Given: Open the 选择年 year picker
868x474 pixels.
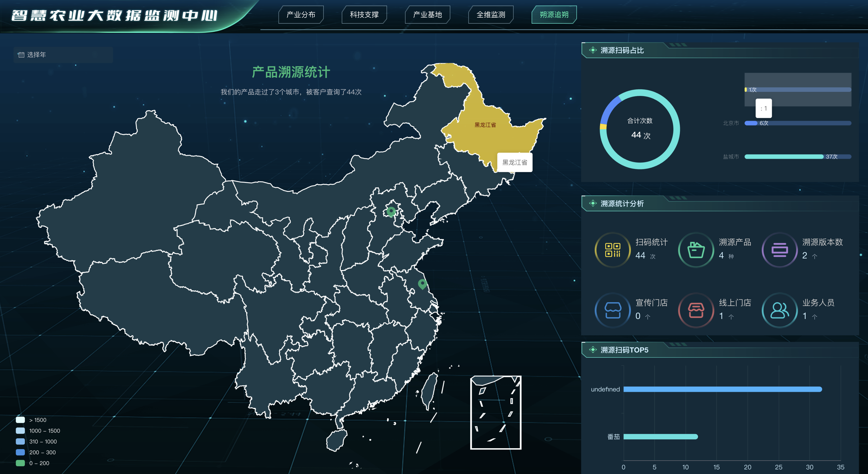Looking at the screenshot, I should (x=63, y=54).
